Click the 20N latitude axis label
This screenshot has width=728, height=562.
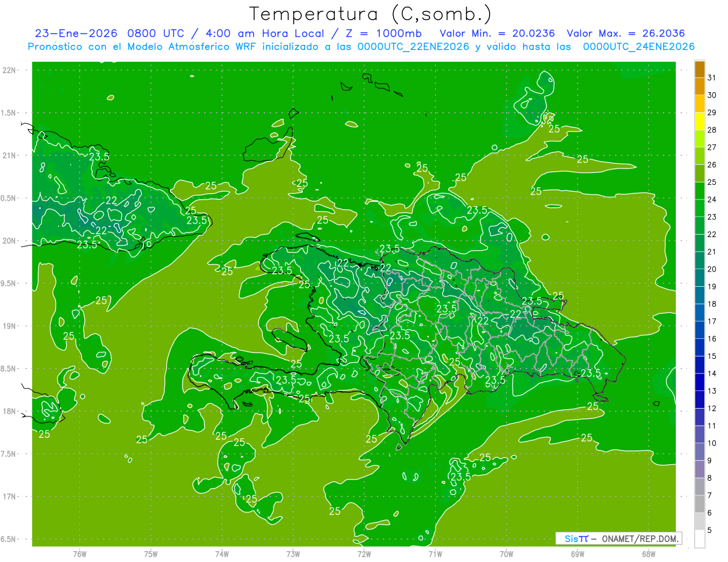pos(10,241)
